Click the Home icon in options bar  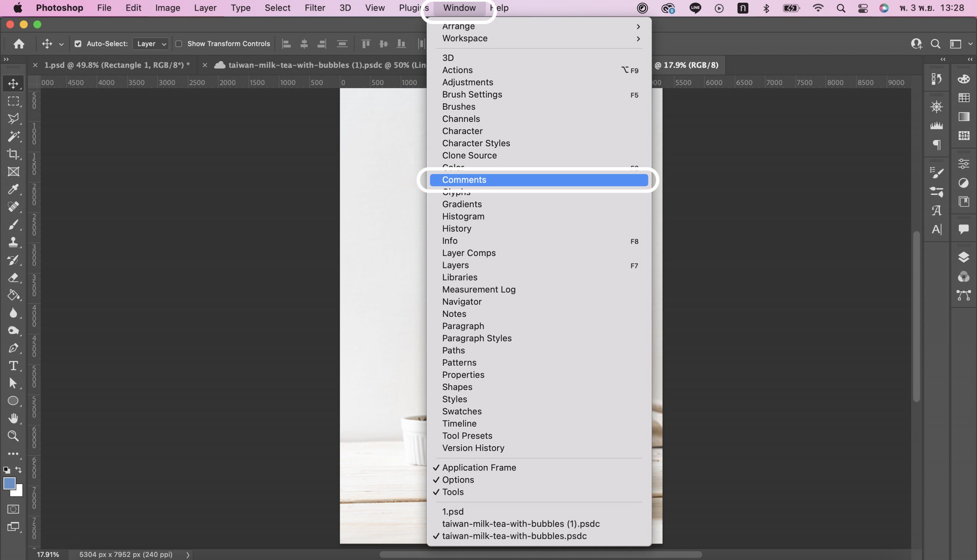click(19, 44)
